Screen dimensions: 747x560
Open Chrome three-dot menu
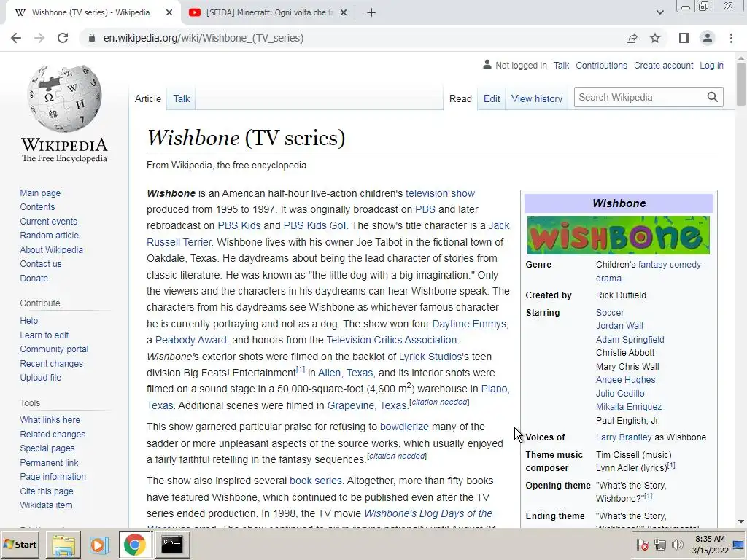click(x=731, y=38)
